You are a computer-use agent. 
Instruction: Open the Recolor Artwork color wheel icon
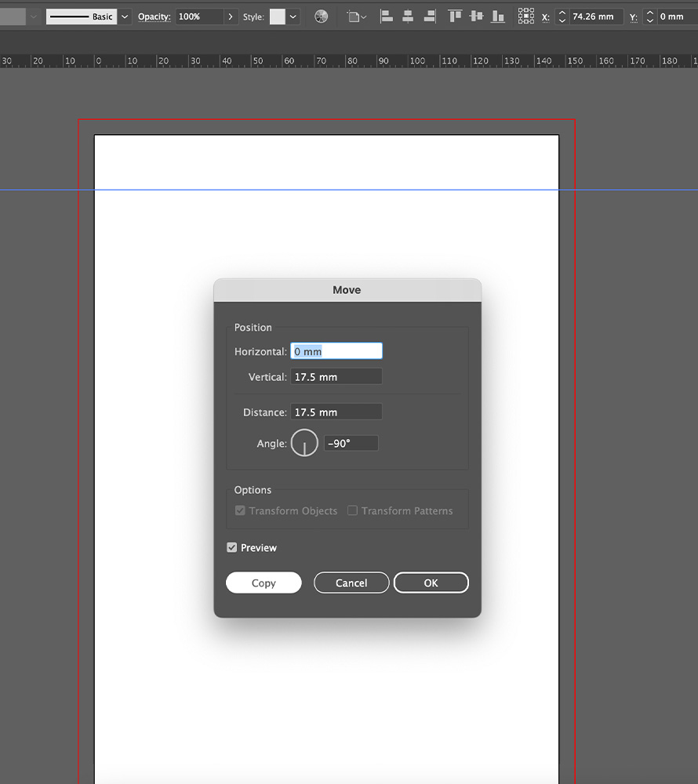point(321,16)
